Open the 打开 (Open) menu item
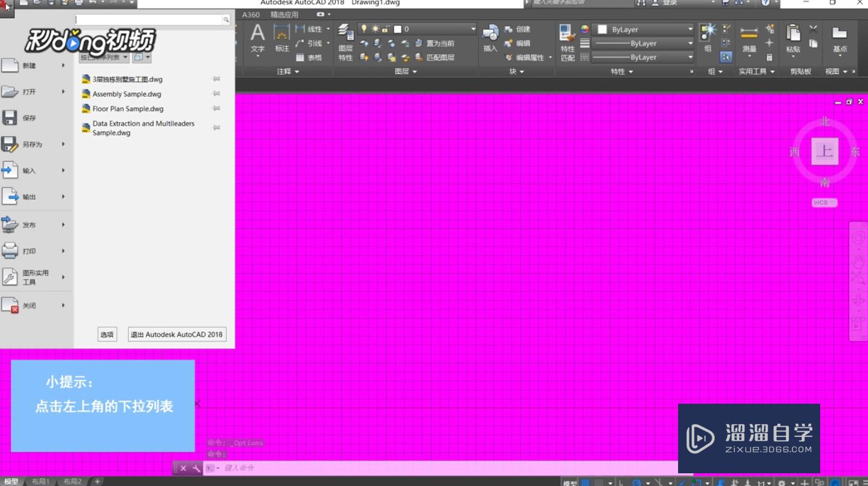 (x=36, y=91)
